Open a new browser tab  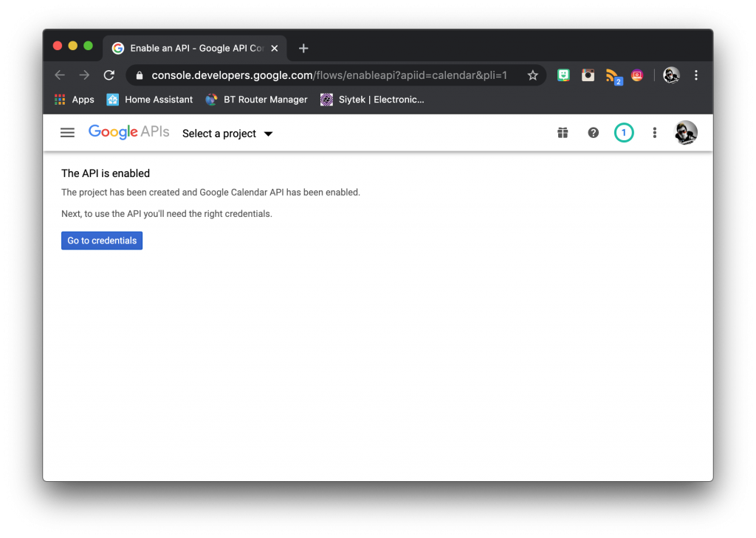[303, 48]
